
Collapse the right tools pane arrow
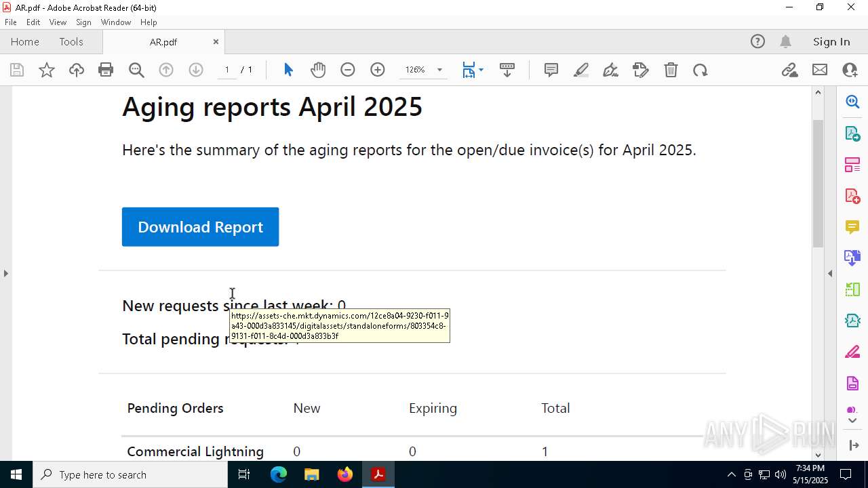click(830, 273)
